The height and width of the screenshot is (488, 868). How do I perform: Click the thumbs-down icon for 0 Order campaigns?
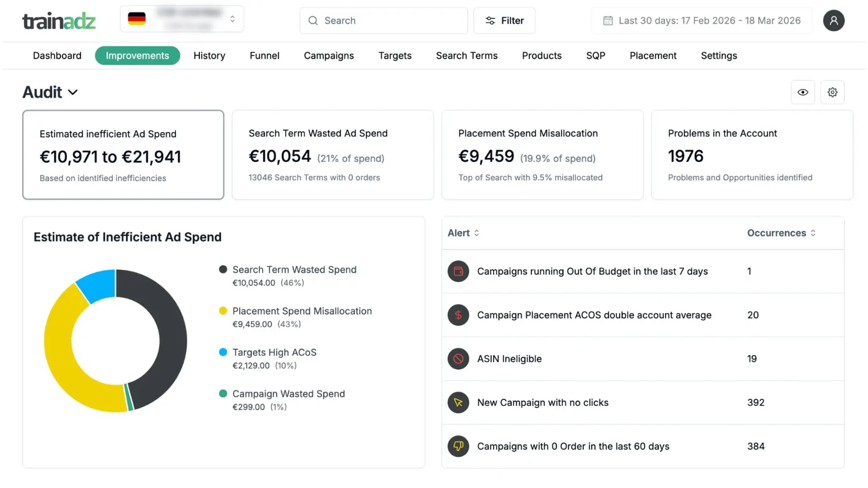point(458,446)
